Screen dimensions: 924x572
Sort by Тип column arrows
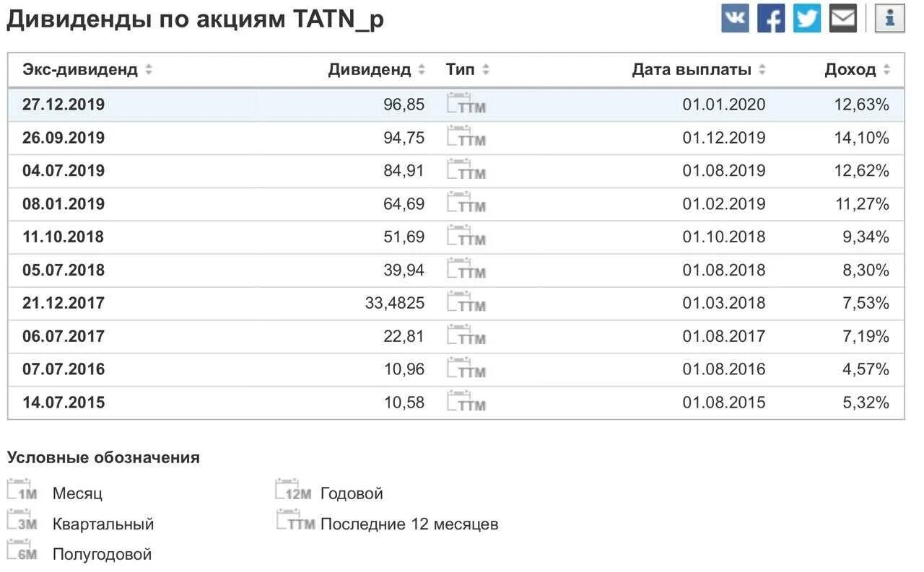486,70
